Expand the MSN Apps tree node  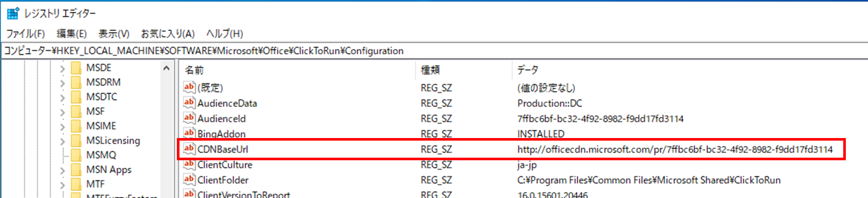(62, 170)
